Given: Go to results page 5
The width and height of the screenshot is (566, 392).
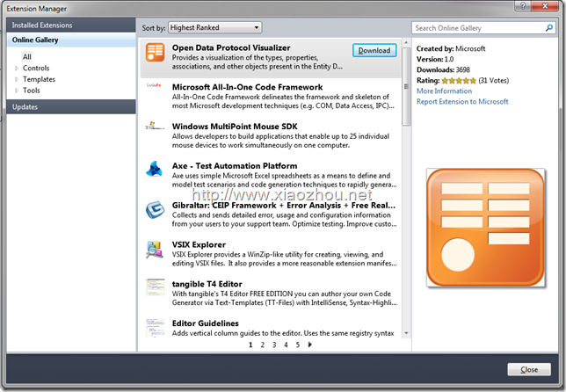Looking at the screenshot, I should coord(298,345).
